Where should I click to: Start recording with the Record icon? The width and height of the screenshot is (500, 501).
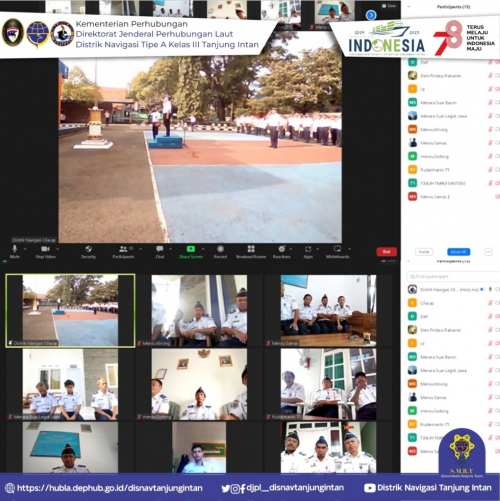[220, 249]
